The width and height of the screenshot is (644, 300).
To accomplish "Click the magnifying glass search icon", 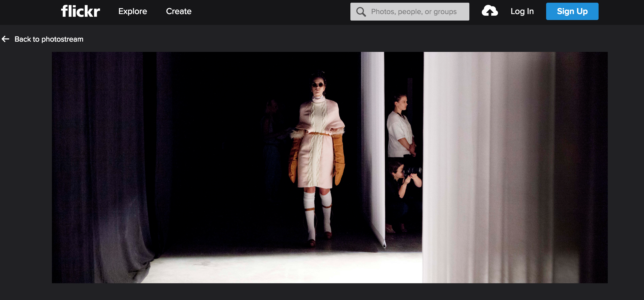I will pyautogui.click(x=361, y=12).
